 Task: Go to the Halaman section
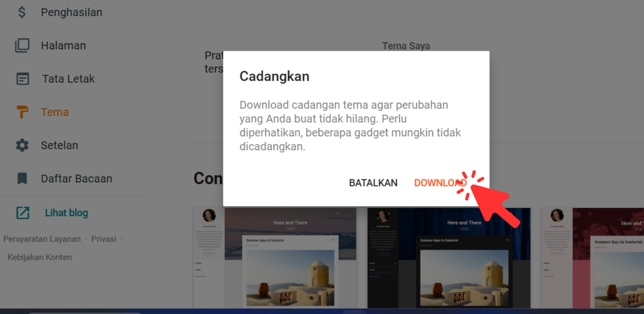point(63,46)
